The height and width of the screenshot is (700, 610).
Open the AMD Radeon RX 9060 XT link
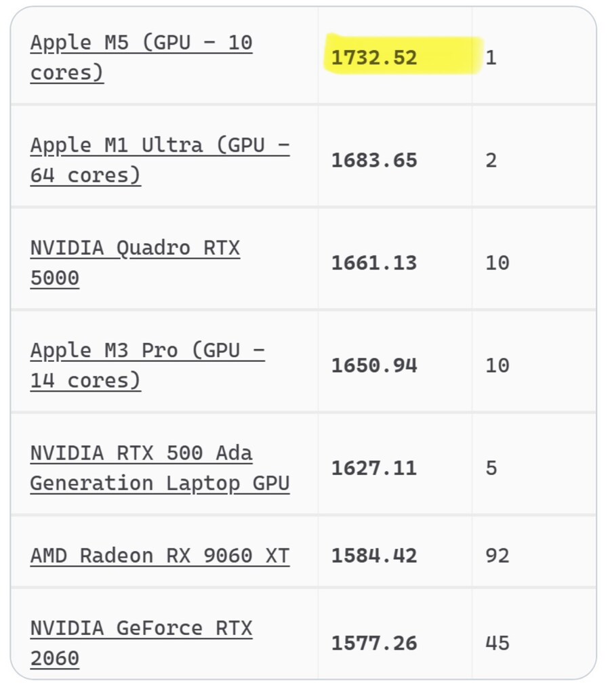click(x=159, y=556)
